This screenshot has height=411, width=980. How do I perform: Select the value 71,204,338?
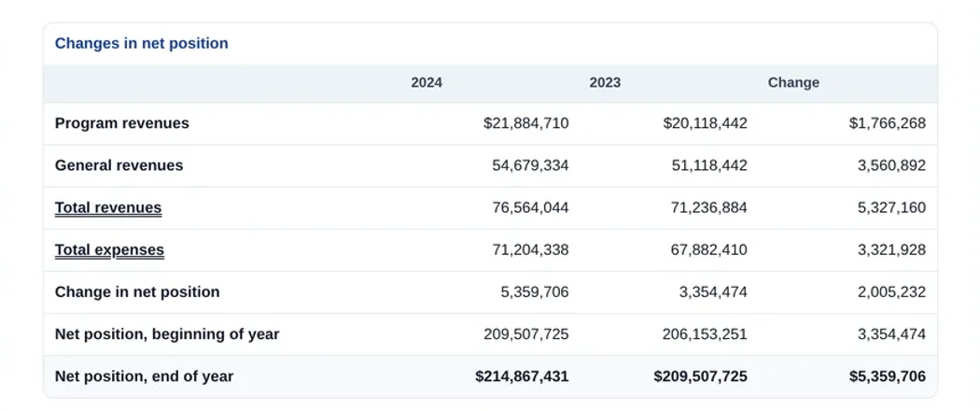pos(531,250)
